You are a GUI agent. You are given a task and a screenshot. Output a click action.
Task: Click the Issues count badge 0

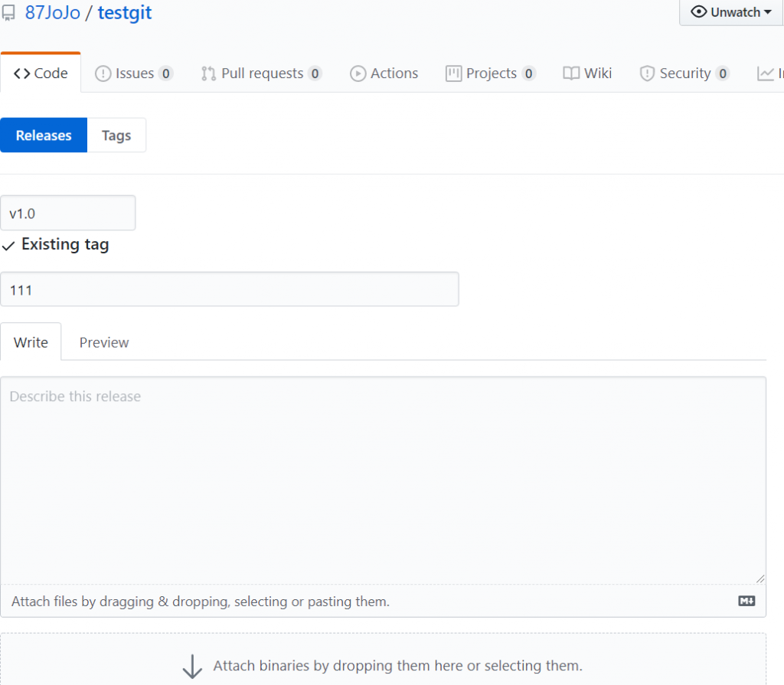pyautogui.click(x=165, y=73)
